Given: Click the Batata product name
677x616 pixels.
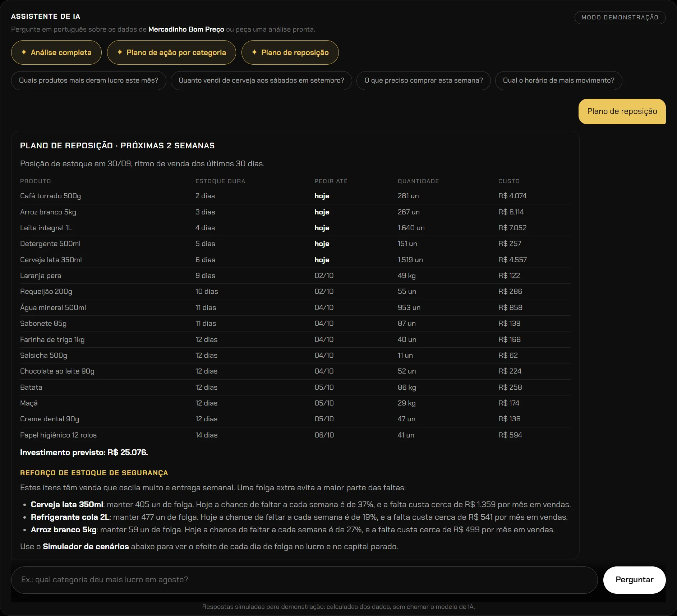Looking at the screenshot, I should click(x=31, y=387).
